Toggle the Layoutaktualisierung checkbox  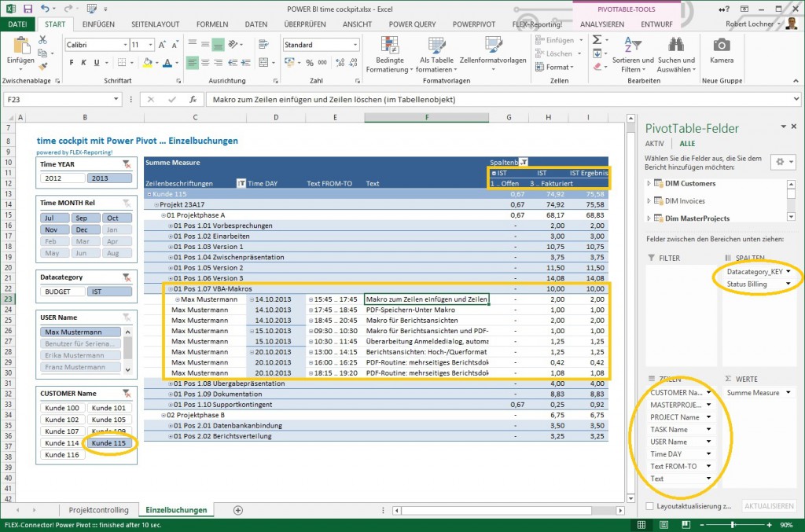(x=649, y=506)
